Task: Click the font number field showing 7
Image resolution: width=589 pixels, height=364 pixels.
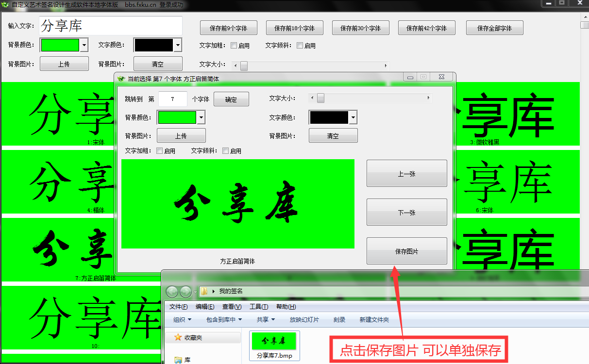Action: coord(173,99)
